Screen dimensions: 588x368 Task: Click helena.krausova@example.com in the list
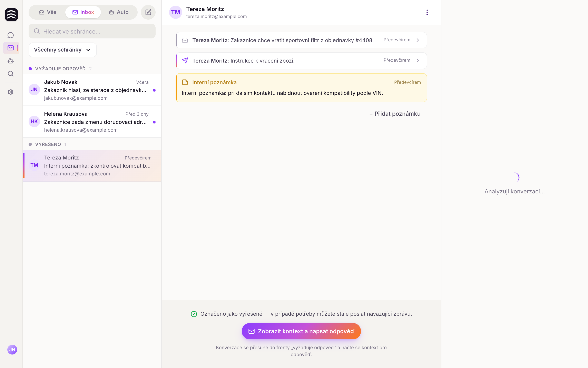tap(81, 130)
